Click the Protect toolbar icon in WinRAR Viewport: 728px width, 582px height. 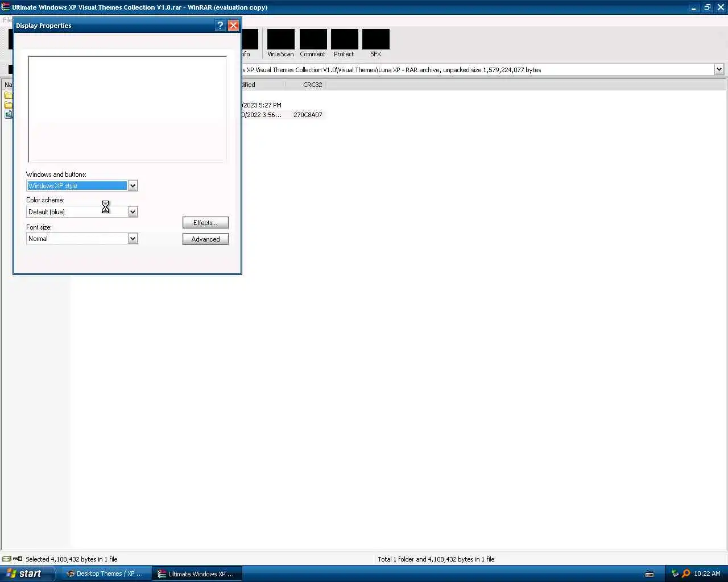pos(344,43)
